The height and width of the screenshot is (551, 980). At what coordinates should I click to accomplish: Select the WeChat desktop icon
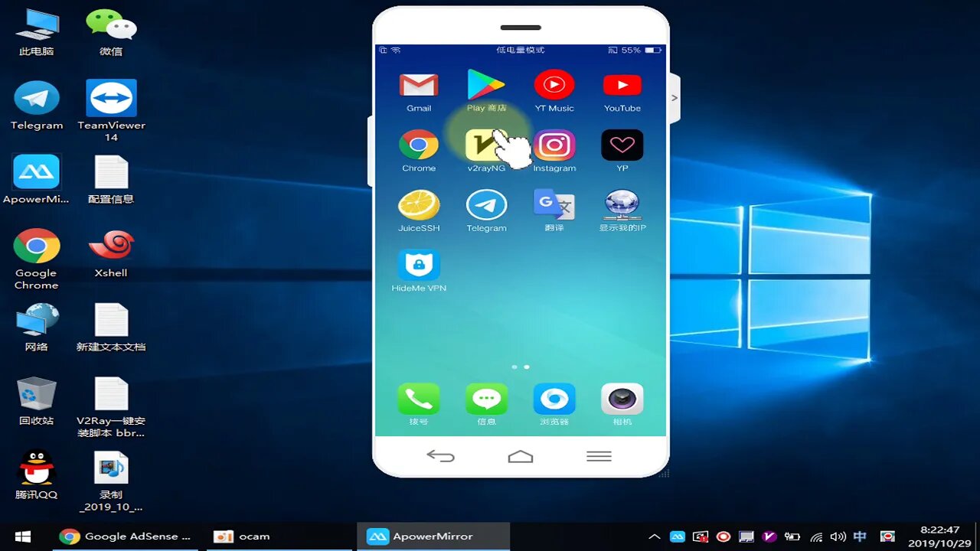(111, 32)
